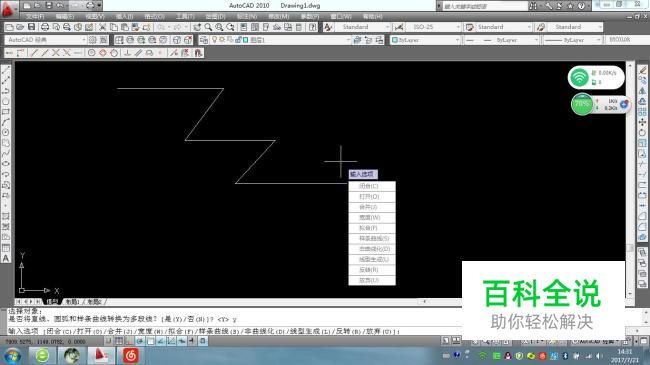Screen dimensions: 650x365
Task: Click the current layer color swatch
Action: (x=245, y=40)
